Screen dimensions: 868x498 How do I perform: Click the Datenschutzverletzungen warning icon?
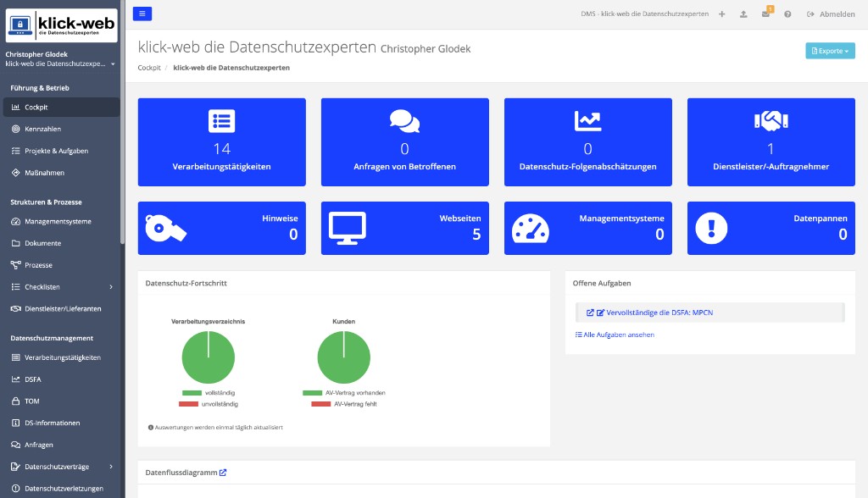tap(15, 488)
